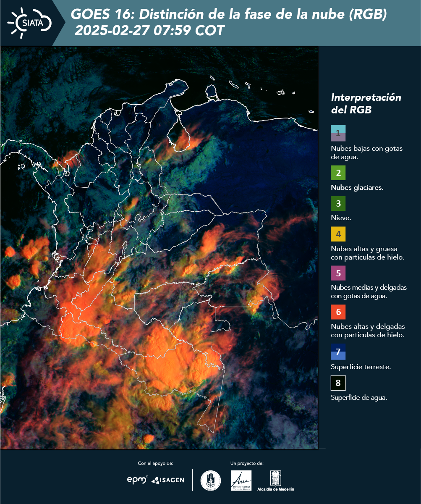Click the "Superficie de agua." legend label
The image size is (421, 504).
359,398
